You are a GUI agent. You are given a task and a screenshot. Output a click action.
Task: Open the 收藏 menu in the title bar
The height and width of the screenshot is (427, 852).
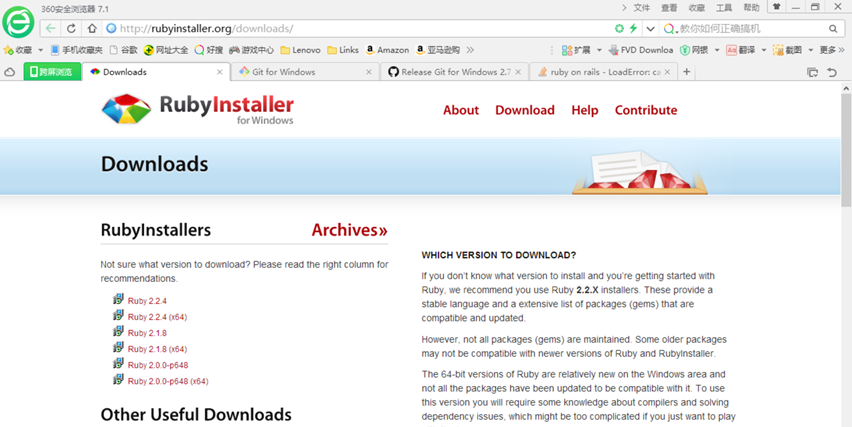coord(697,8)
